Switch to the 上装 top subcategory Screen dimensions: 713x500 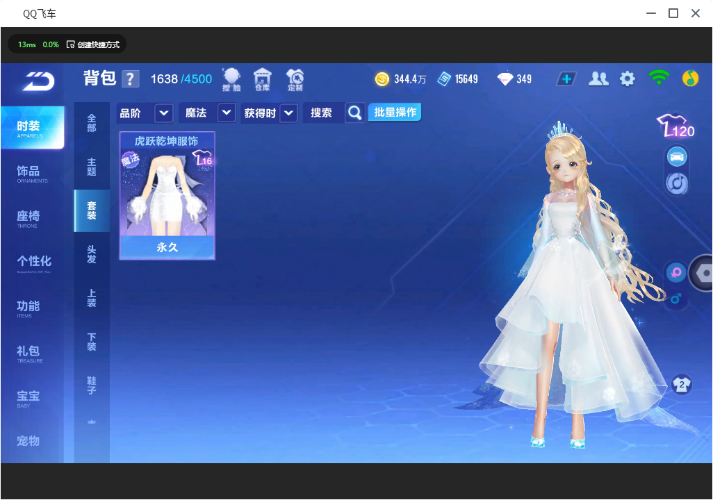(x=92, y=298)
